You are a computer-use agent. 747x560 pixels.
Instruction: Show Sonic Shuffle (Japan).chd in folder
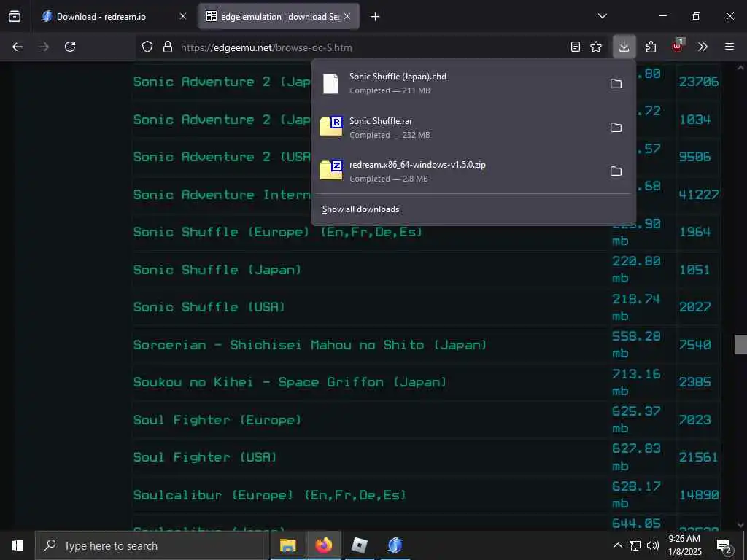(x=616, y=84)
